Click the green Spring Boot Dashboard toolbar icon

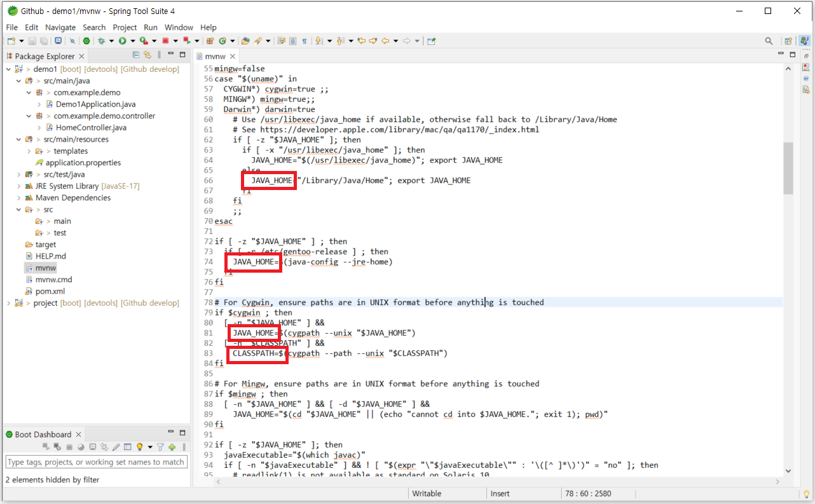point(86,41)
